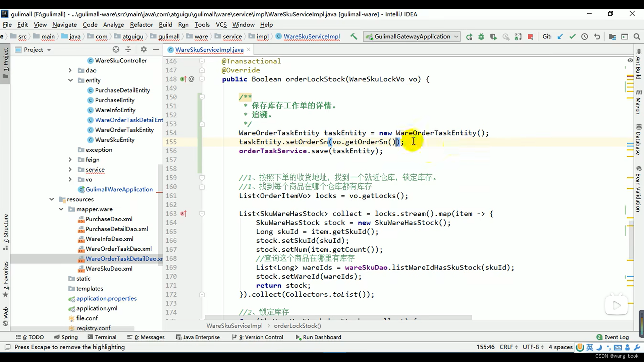Collapse the entity folder
This screenshot has width=644, height=362.
(x=70, y=80)
